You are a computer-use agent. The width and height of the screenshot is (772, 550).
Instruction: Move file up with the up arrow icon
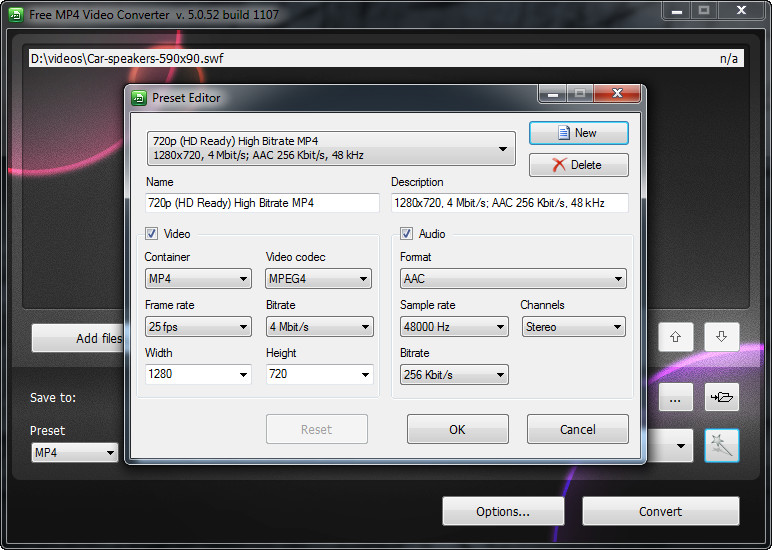pos(676,337)
